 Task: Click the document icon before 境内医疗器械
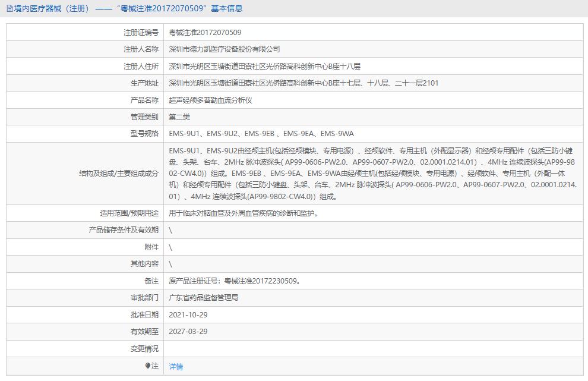[x=10, y=8]
